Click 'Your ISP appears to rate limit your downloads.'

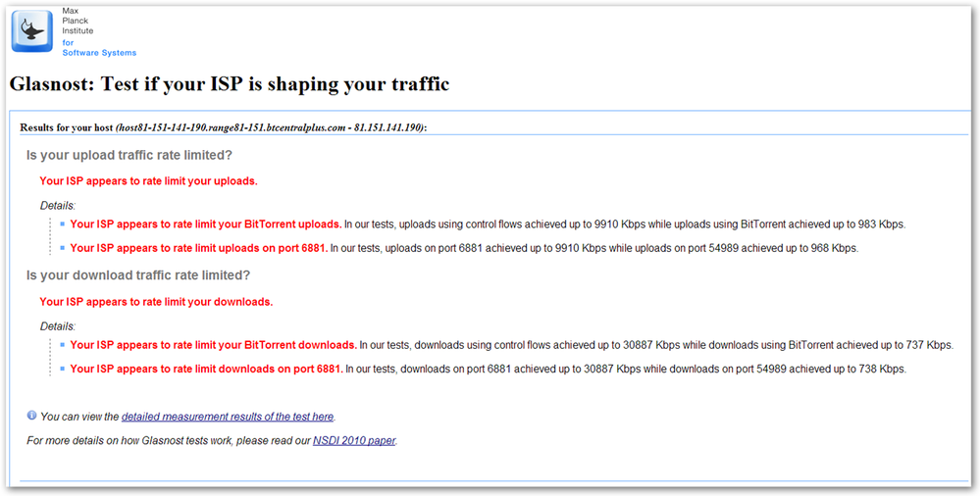(156, 302)
